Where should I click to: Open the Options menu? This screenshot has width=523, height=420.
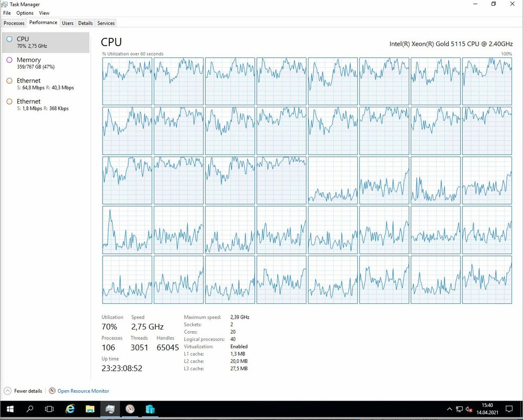coord(25,13)
